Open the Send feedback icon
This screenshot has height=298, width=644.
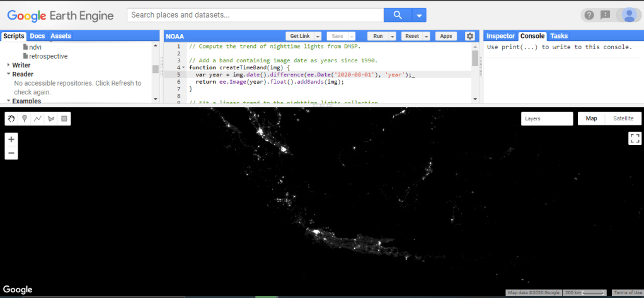pyautogui.click(x=606, y=15)
